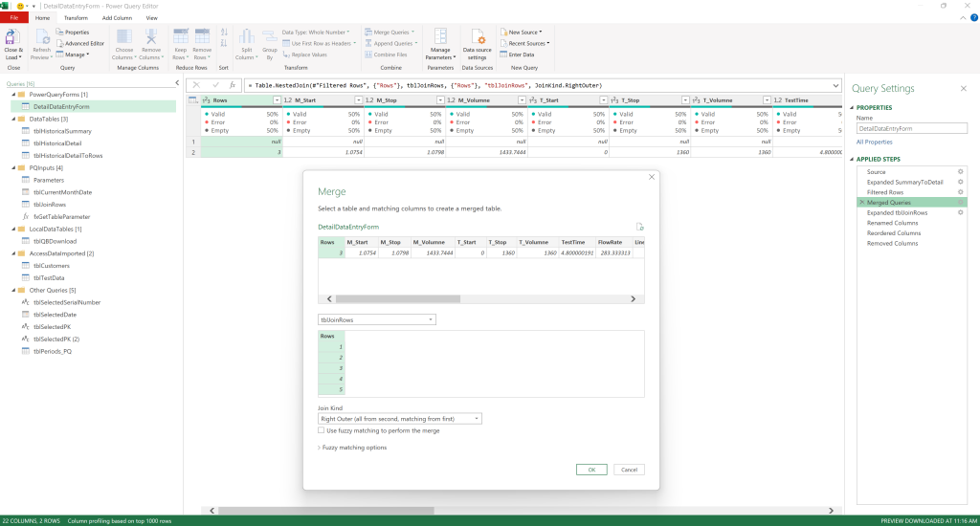Open the tblJoinRows table dropdown
The height and width of the screenshot is (526, 980).
[x=377, y=319]
